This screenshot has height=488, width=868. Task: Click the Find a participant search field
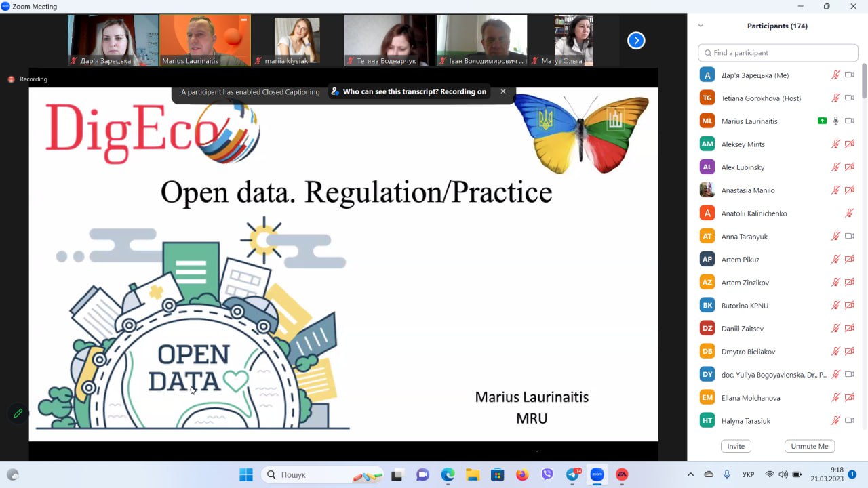coord(778,52)
